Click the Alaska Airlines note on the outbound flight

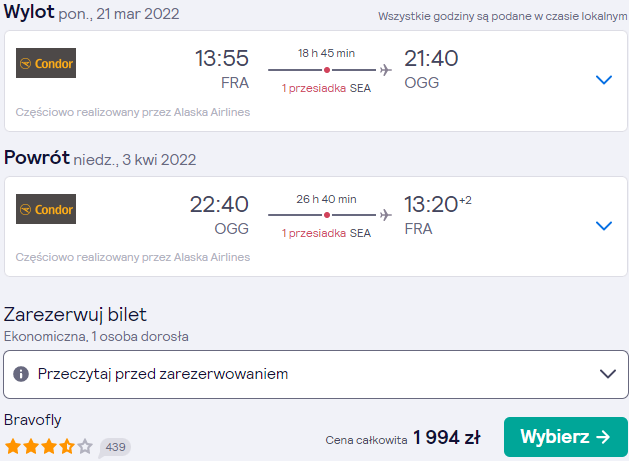133,112
